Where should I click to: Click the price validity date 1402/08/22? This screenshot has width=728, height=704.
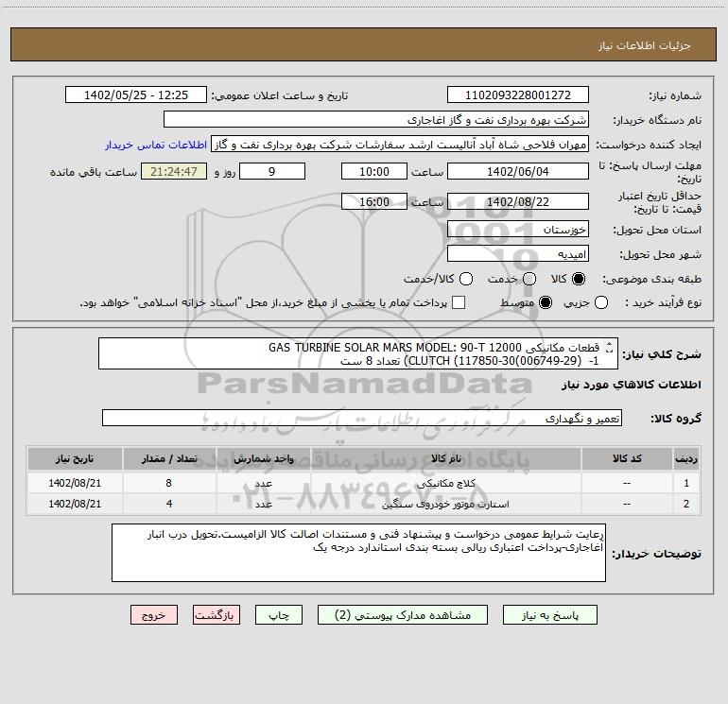coord(518,202)
